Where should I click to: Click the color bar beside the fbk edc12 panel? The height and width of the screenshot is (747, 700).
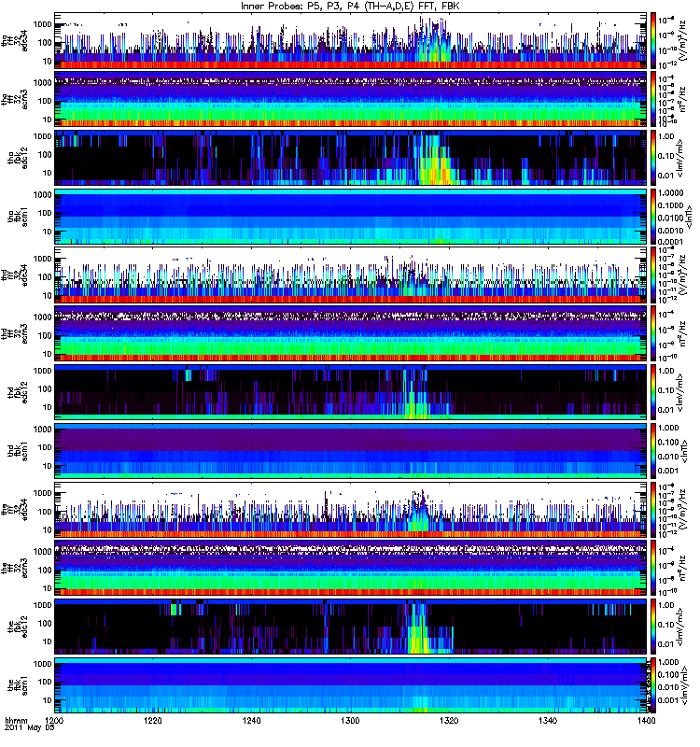(x=652, y=627)
